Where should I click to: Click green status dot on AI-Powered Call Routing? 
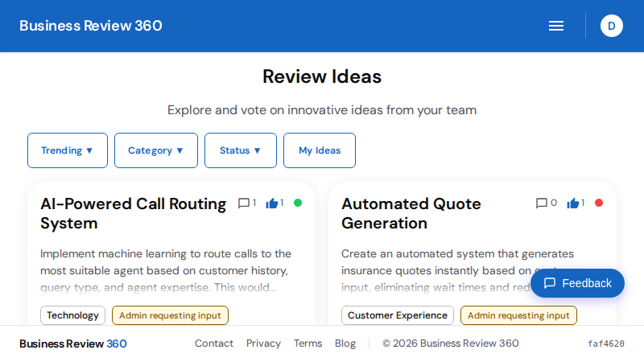(298, 203)
